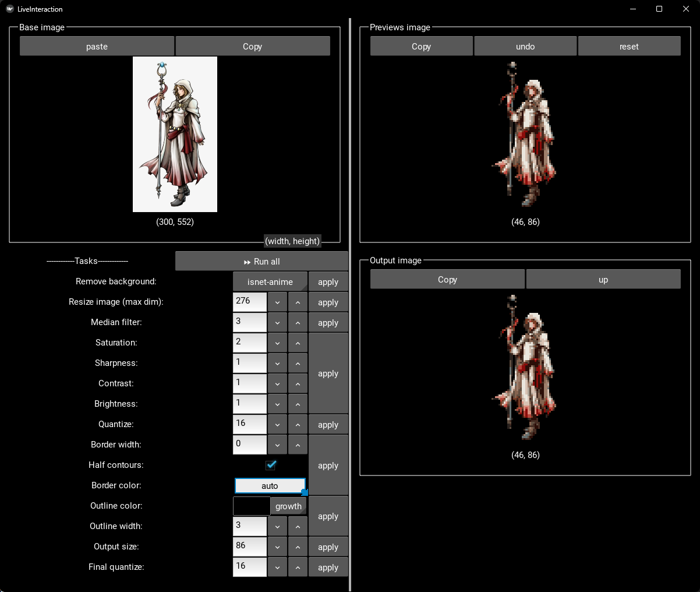Decrease the Median filter value
This screenshot has height=592, width=700.
click(277, 323)
